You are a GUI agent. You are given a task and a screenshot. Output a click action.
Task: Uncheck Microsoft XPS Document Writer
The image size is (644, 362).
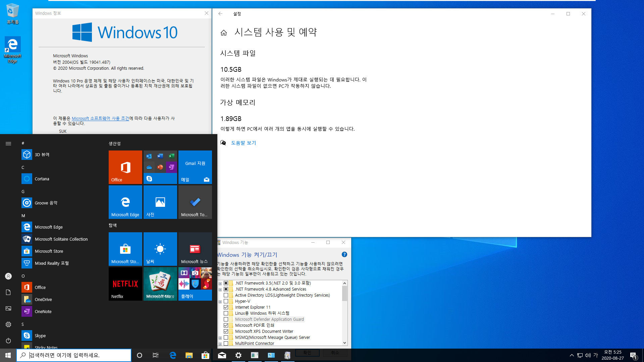point(226,331)
